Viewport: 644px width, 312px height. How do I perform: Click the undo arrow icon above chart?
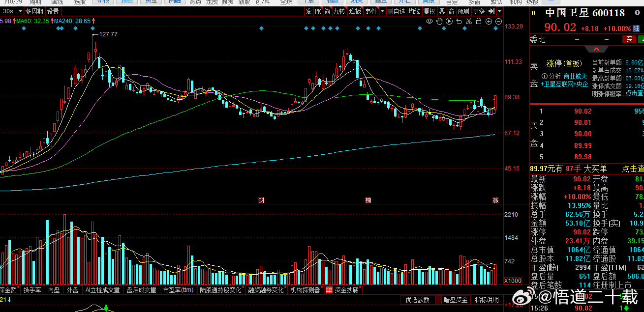click(x=459, y=21)
